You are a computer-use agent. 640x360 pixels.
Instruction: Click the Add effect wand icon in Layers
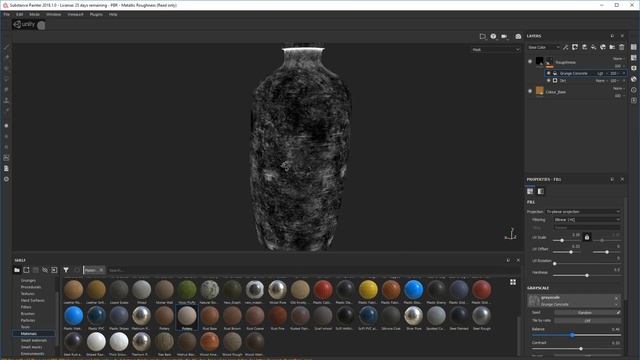566,47
